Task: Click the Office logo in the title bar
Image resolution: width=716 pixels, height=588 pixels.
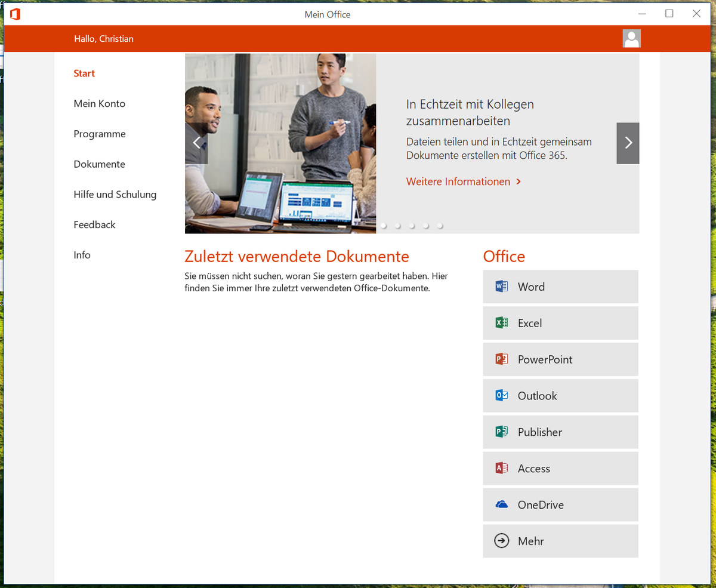Action: click(15, 14)
